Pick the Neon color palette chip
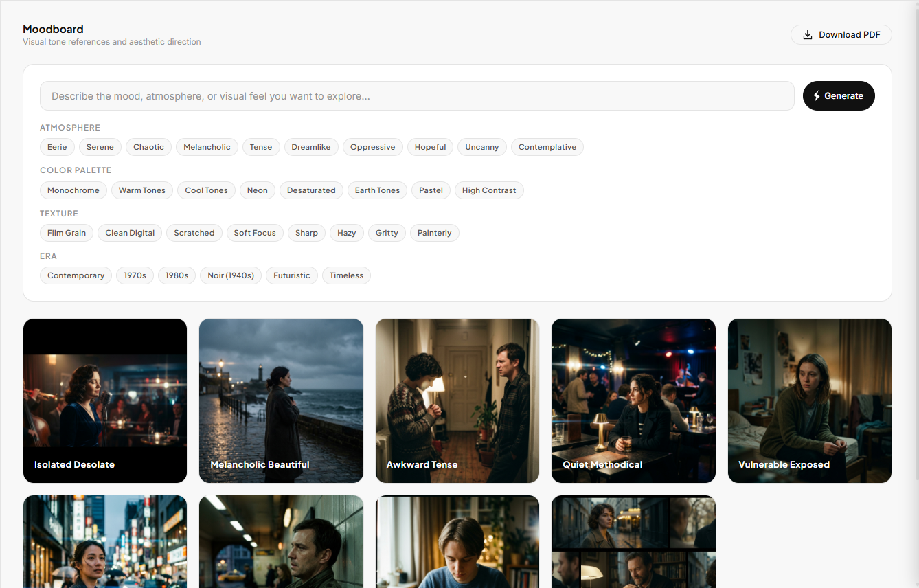The image size is (919, 588). coord(258,190)
